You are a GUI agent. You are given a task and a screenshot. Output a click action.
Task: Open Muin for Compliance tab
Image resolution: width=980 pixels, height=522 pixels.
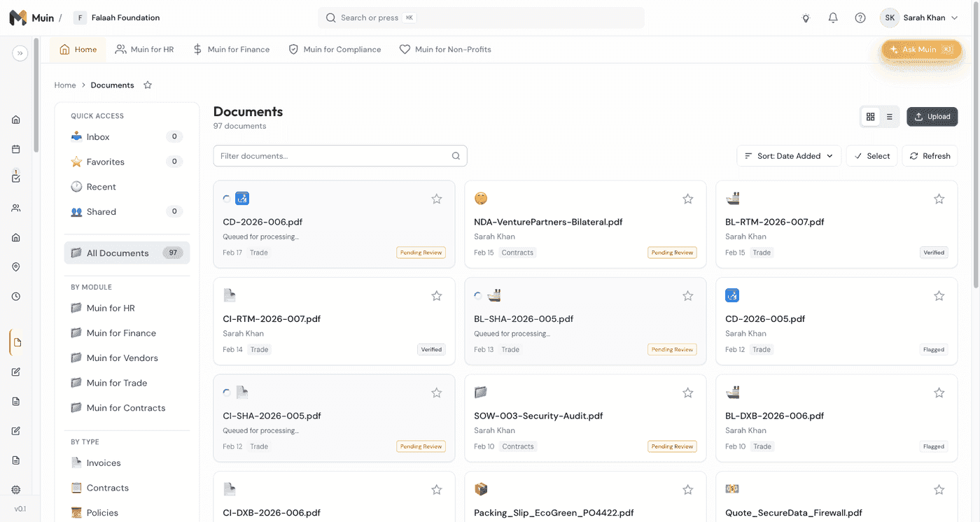335,50
